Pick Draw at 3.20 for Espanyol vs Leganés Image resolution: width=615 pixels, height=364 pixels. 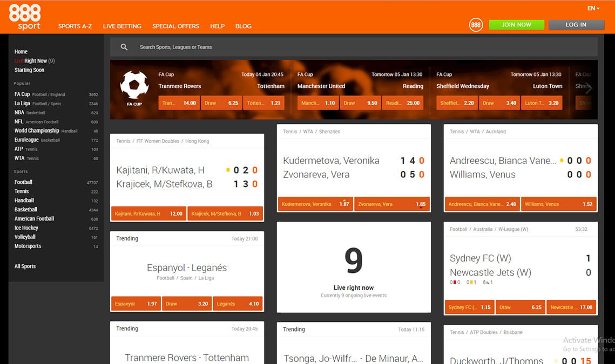point(187,304)
